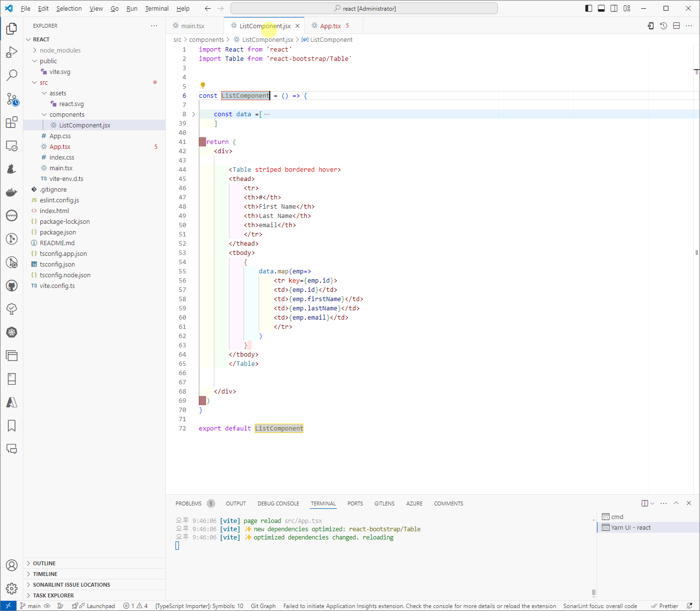Toggle Primary Side Bar visibility
The width and height of the screenshot is (700, 611).
click(x=589, y=8)
